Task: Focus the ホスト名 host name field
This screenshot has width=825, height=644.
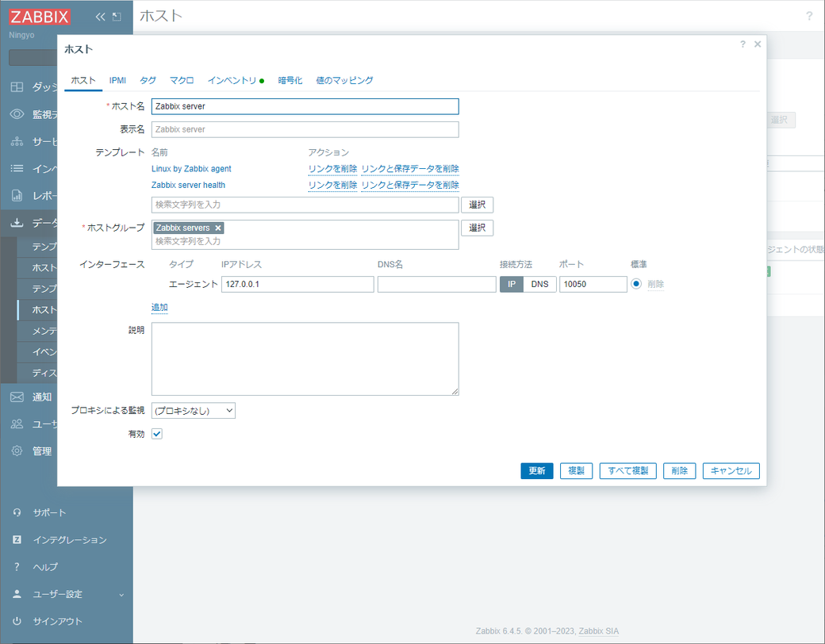Action: 305,106
